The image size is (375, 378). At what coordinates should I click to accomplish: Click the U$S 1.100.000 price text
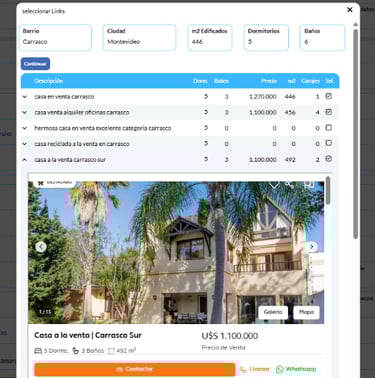(x=230, y=336)
